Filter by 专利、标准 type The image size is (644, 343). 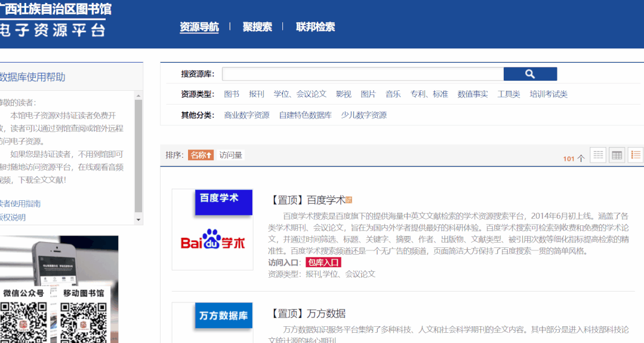[x=429, y=94]
